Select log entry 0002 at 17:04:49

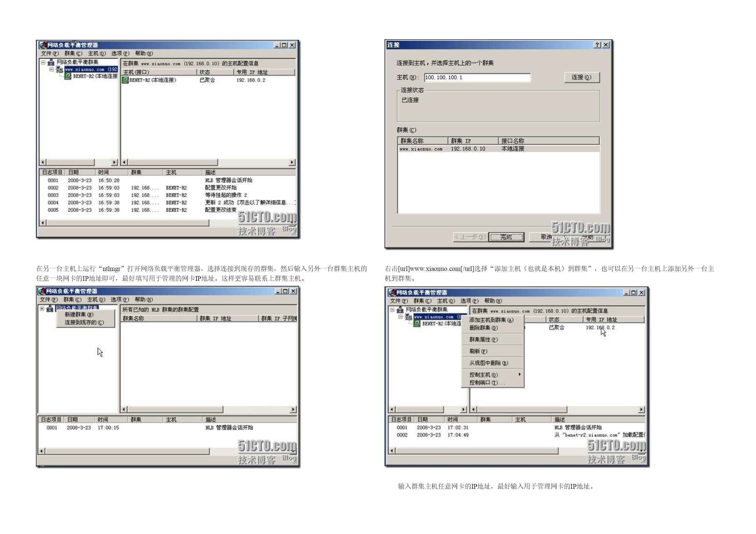pyautogui.click(x=516, y=435)
